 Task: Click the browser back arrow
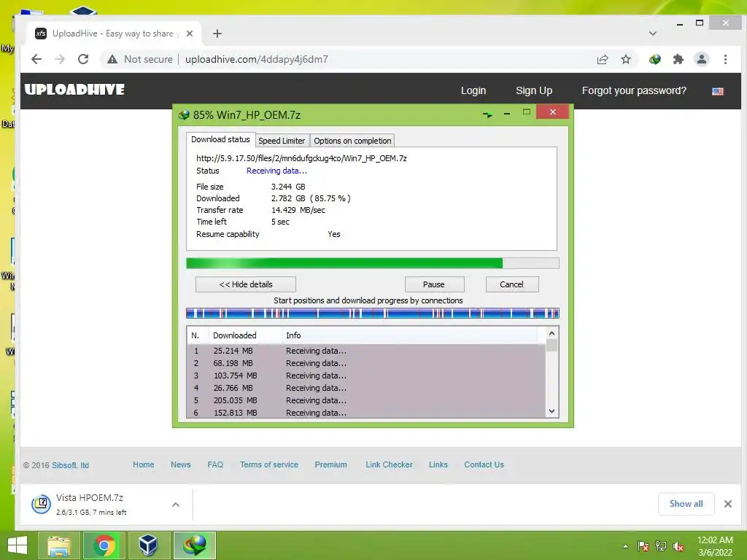(36, 59)
